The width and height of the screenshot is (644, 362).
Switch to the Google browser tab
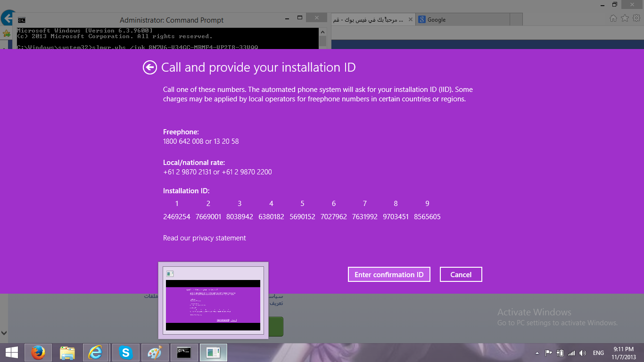pyautogui.click(x=462, y=20)
